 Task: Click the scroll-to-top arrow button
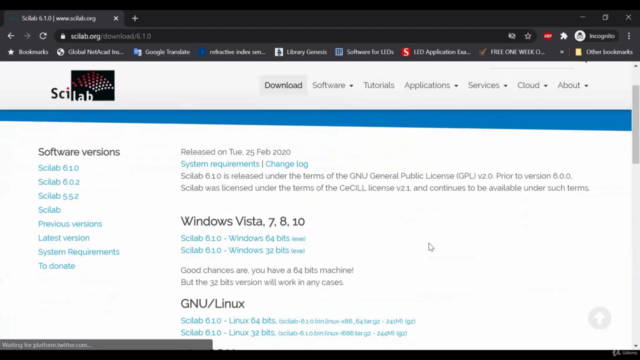(600, 318)
